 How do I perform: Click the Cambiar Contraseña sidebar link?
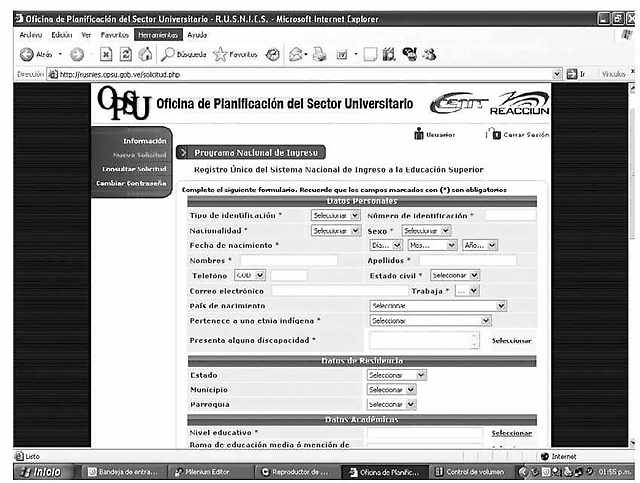click(x=131, y=182)
